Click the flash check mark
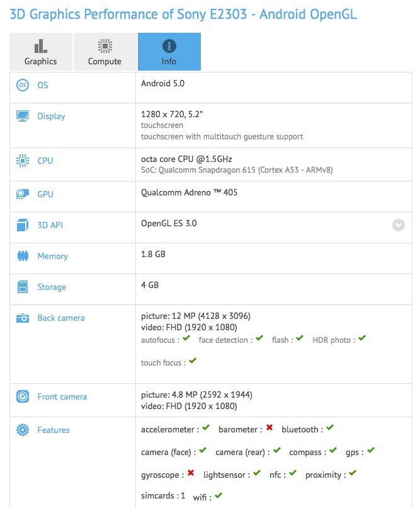420x508 pixels. point(300,338)
